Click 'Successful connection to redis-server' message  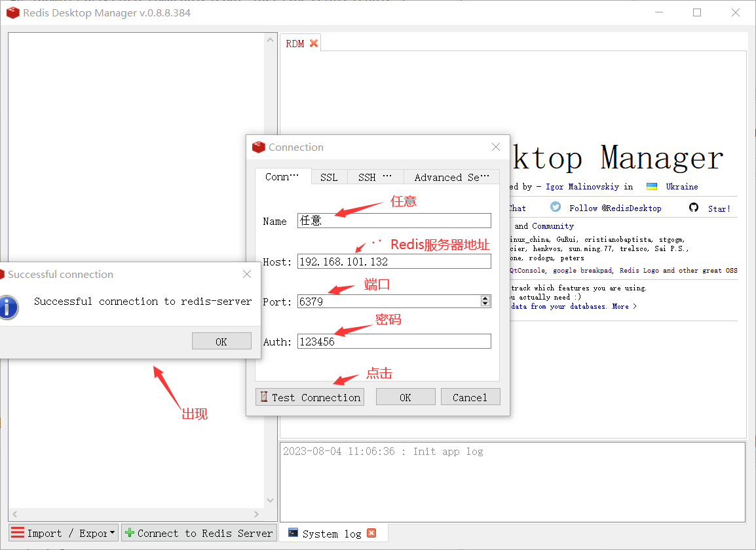point(143,302)
